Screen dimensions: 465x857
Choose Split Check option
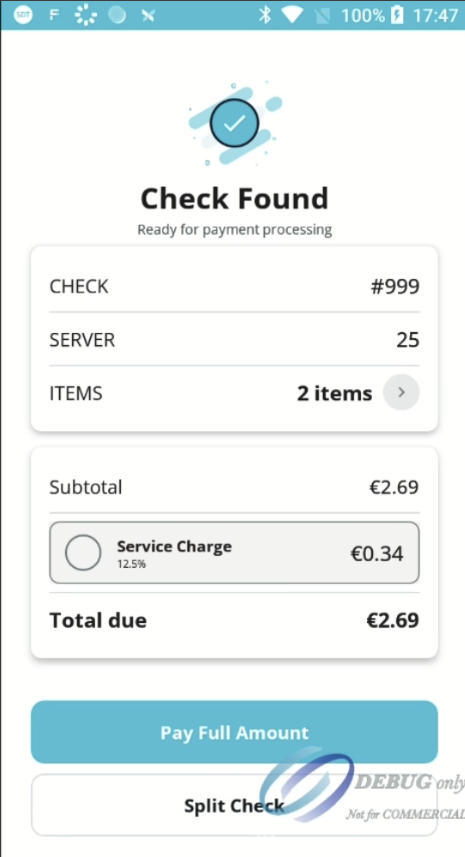[234, 805]
